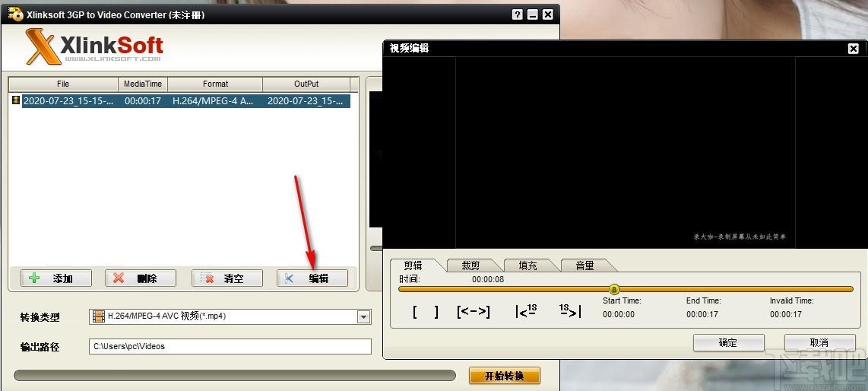Click the video preview area

[625, 152]
